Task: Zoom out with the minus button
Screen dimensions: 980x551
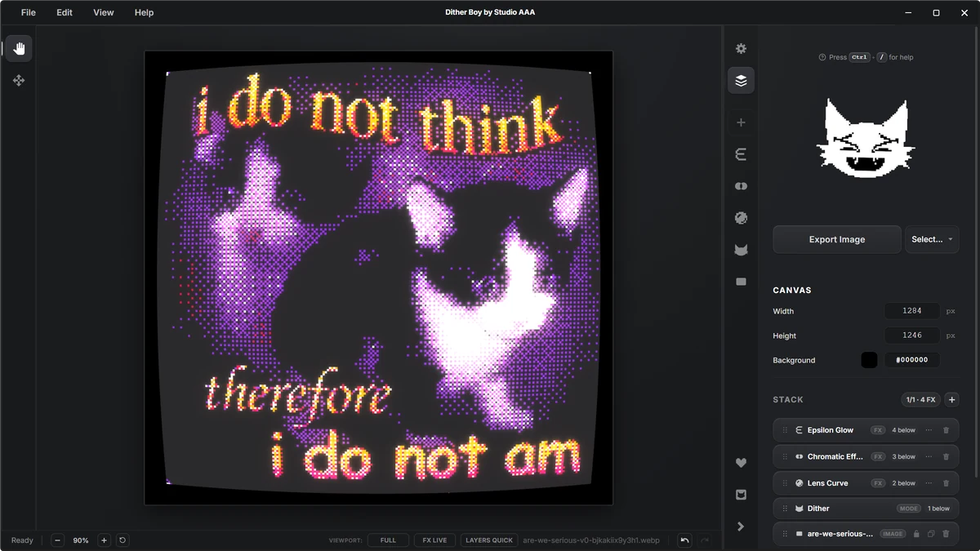Action: point(57,540)
